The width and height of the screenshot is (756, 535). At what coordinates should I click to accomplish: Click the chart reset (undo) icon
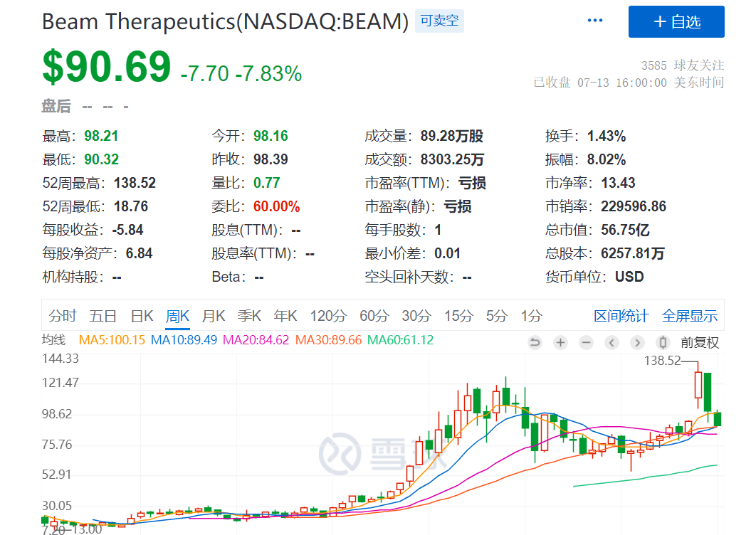pos(535,342)
